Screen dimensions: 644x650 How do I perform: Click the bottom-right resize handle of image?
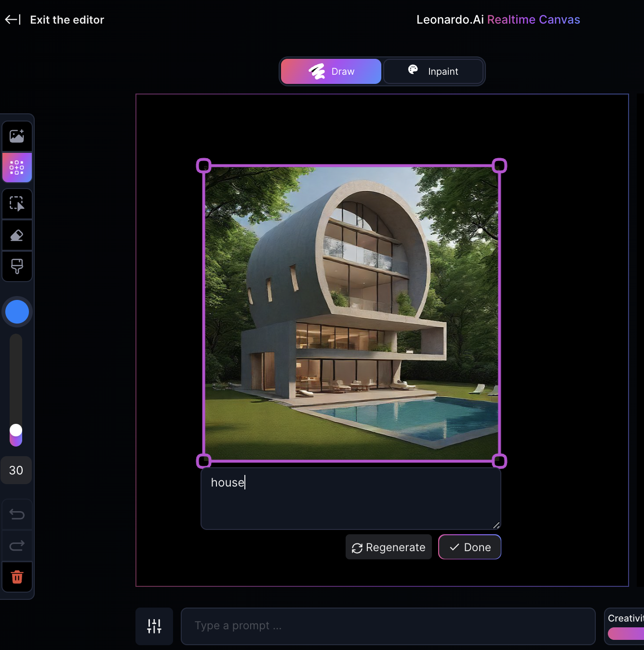pos(499,461)
